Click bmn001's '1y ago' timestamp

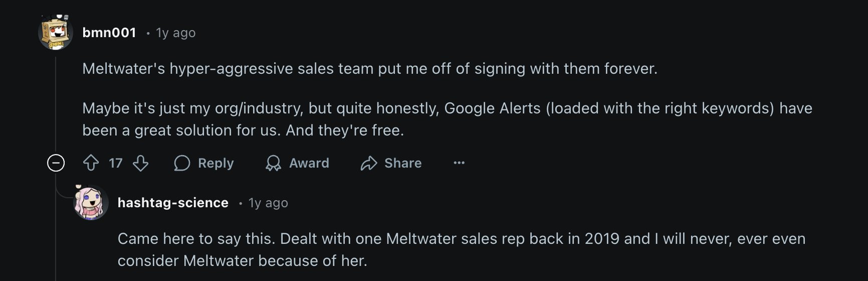[x=176, y=33]
